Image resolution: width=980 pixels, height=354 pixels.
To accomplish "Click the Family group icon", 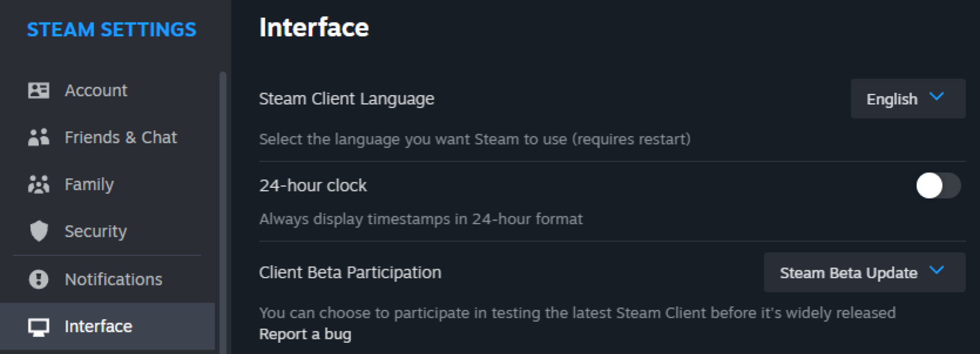I will pyautogui.click(x=39, y=184).
